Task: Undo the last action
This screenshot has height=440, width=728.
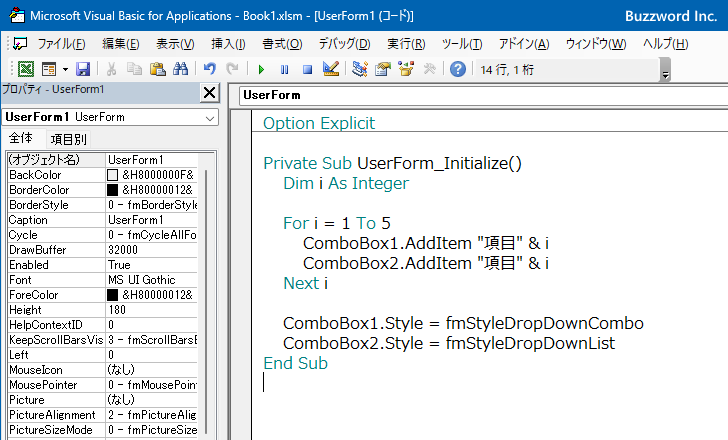Action: pyautogui.click(x=209, y=69)
